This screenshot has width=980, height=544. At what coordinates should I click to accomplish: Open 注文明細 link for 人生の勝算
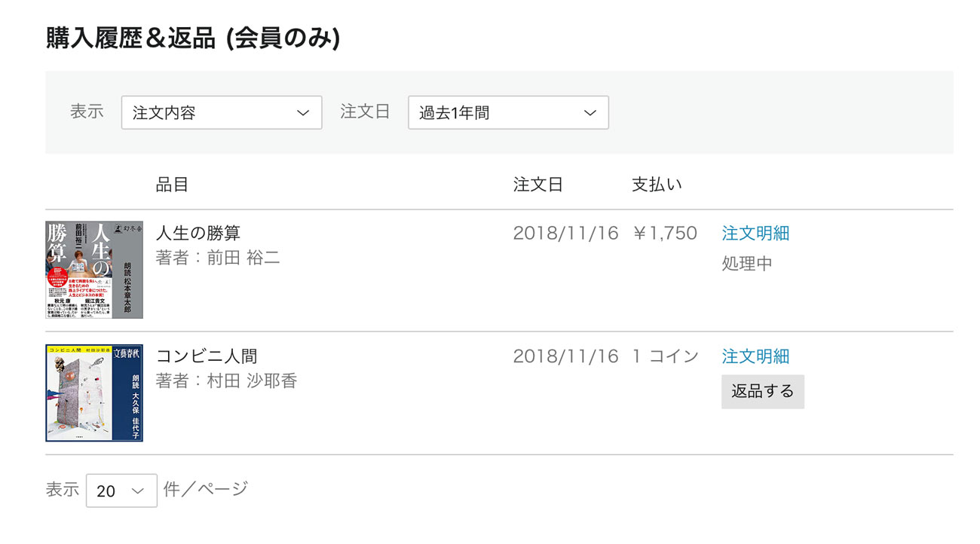pos(755,233)
